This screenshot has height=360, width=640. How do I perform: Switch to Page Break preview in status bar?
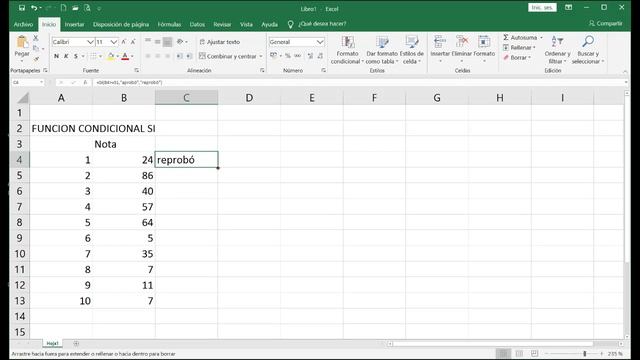[x=534, y=353]
